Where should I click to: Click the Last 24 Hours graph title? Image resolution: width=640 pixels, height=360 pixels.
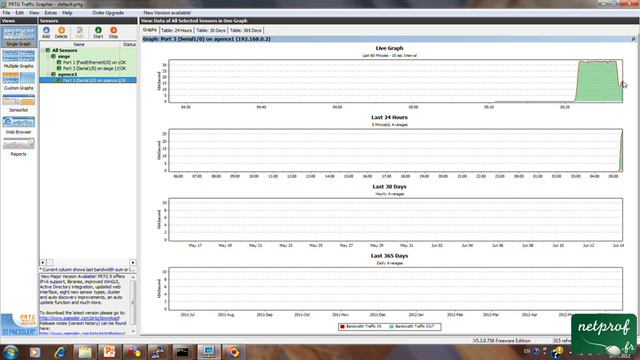tap(389, 118)
